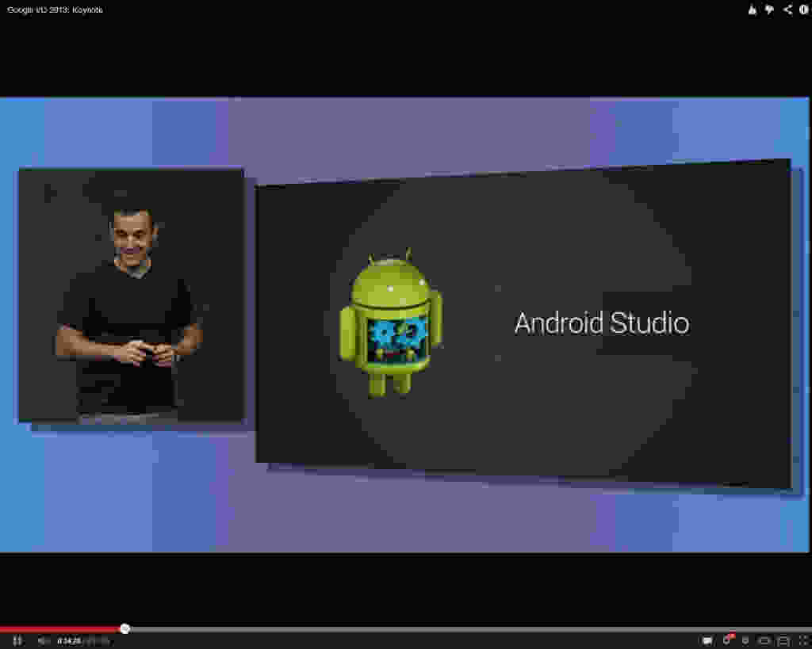Click the 'Google I/O 2013: Keynote' title
Screen dimensions: 812x649
[55, 10]
